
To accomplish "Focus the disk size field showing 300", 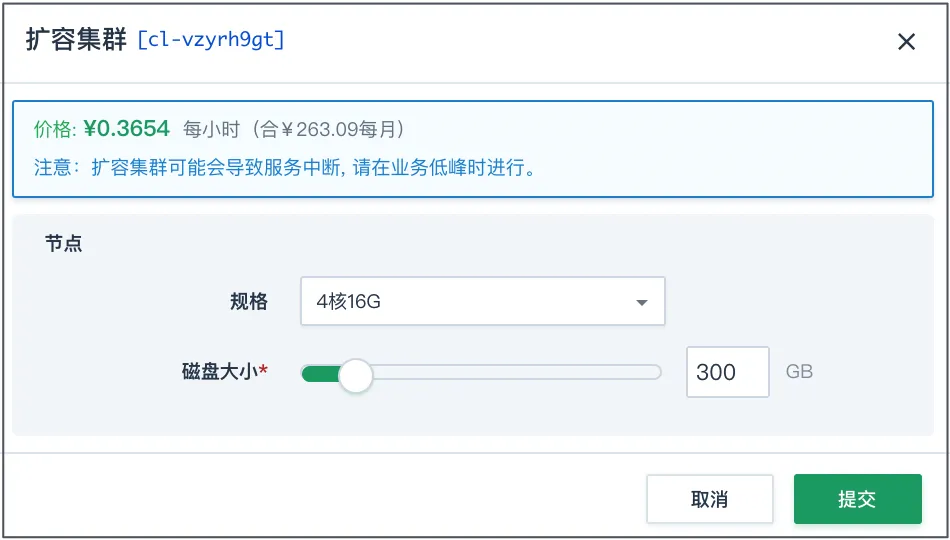I will tap(728, 372).
